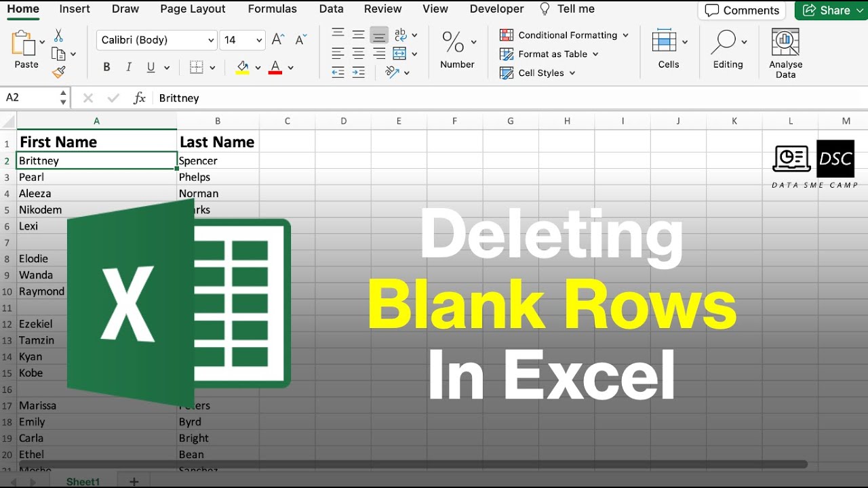Select the column A header
Screen dimensions: 868x488
[97, 121]
